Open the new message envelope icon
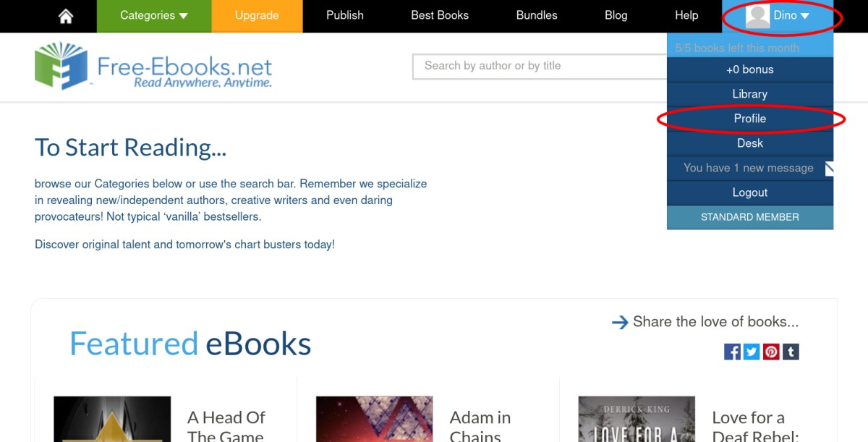Image resolution: width=868 pixels, height=442 pixels. pos(829,169)
